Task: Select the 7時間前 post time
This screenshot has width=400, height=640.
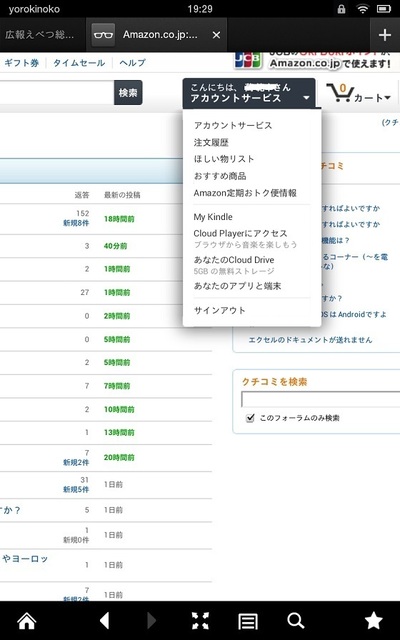Action: 117,386
